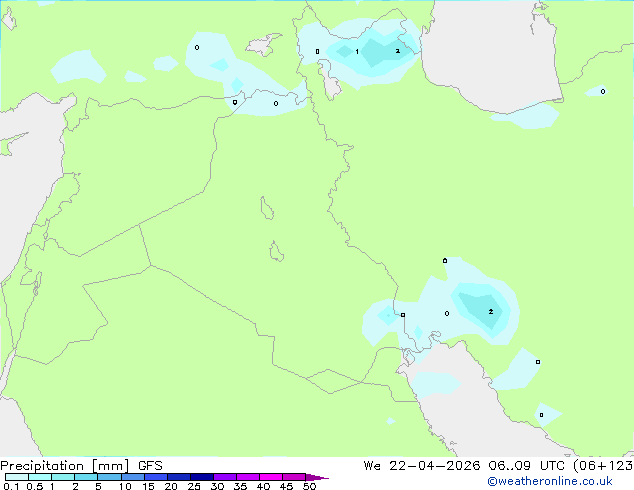The width and height of the screenshot is (634, 490).
Task: Click the 'Precipitation [mm]' title text
Action: click(x=64, y=466)
